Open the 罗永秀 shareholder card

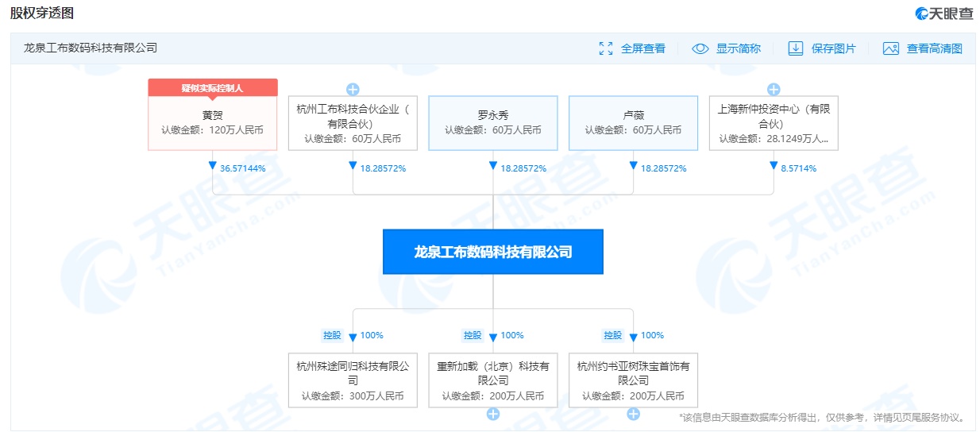tap(493, 123)
